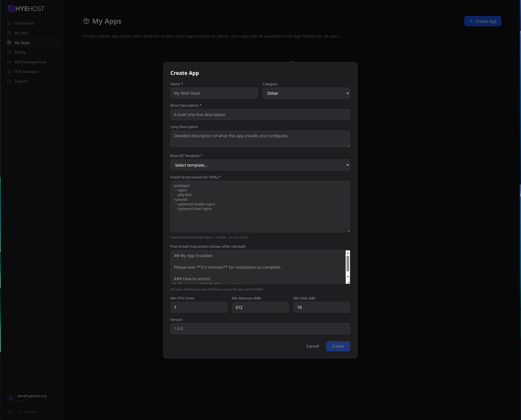Image resolution: width=521 pixels, height=420 pixels.
Task: Open the Category dropdown
Action: [306, 93]
